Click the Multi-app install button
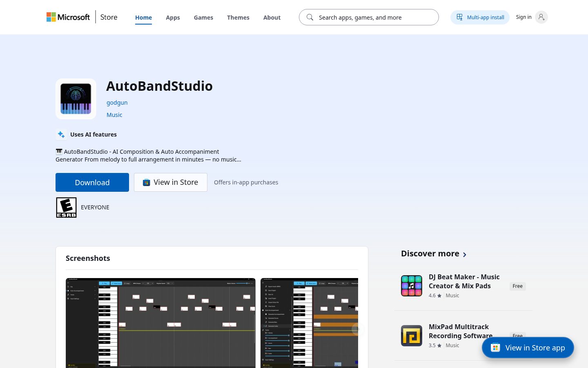The height and width of the screenshot is (368, 588). pos(480,17)
